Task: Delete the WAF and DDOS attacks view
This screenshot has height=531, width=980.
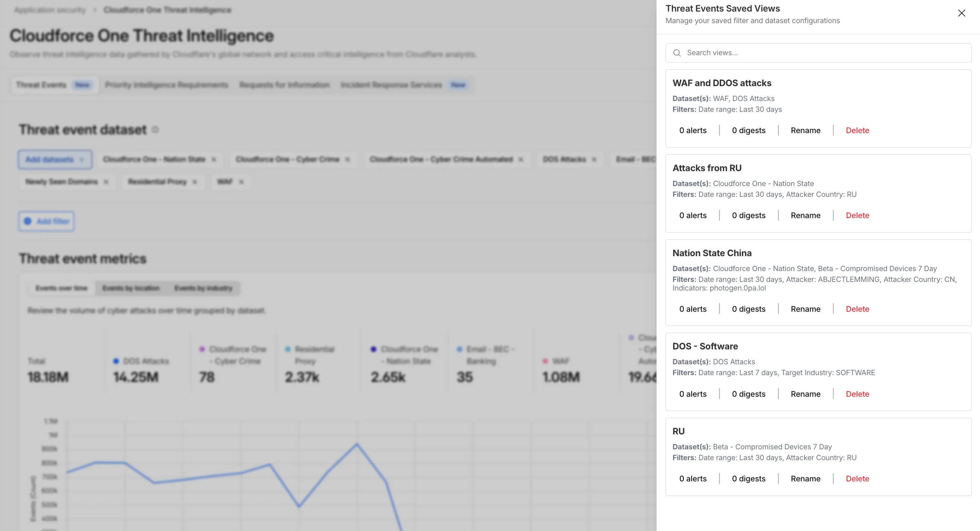Action: pos(857,131)
